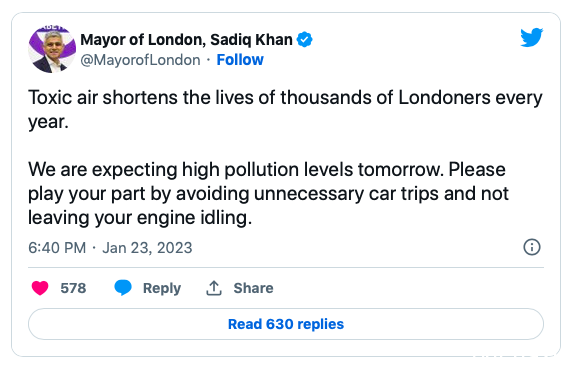Click the 6:40 PM time text

click(x=57, y=248)
